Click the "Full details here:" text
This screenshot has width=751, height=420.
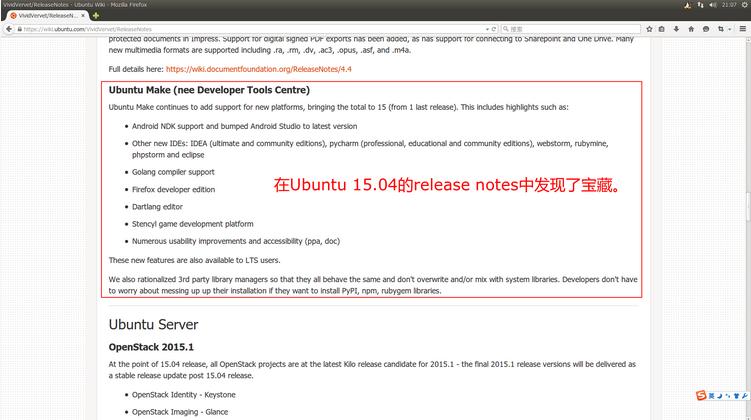136,69
